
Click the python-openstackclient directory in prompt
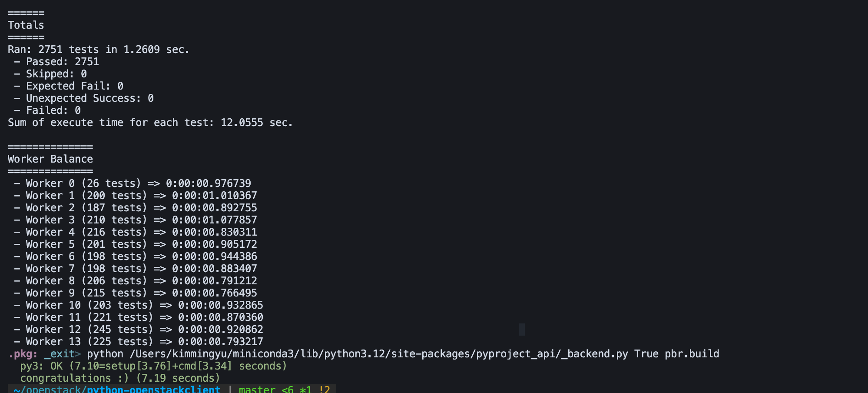(154, 389)
